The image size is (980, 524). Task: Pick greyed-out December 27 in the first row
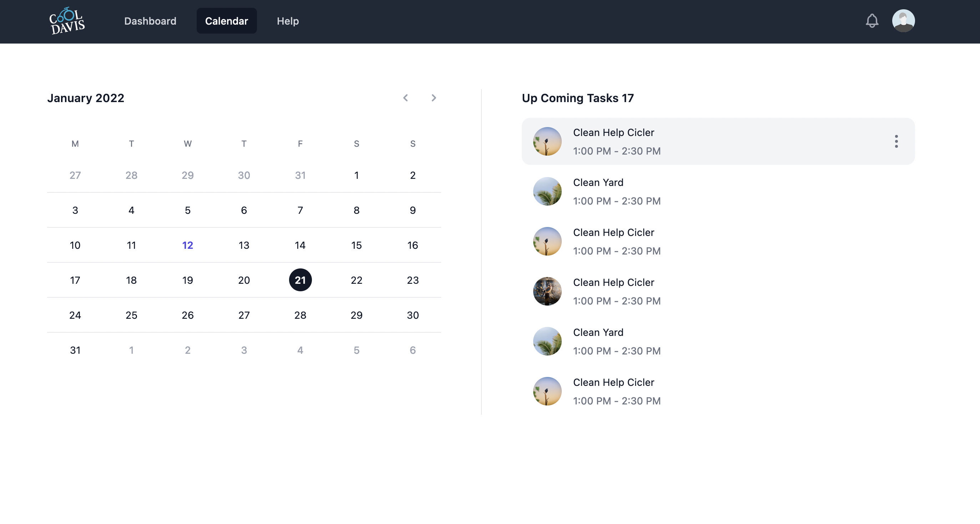[75, 175]
